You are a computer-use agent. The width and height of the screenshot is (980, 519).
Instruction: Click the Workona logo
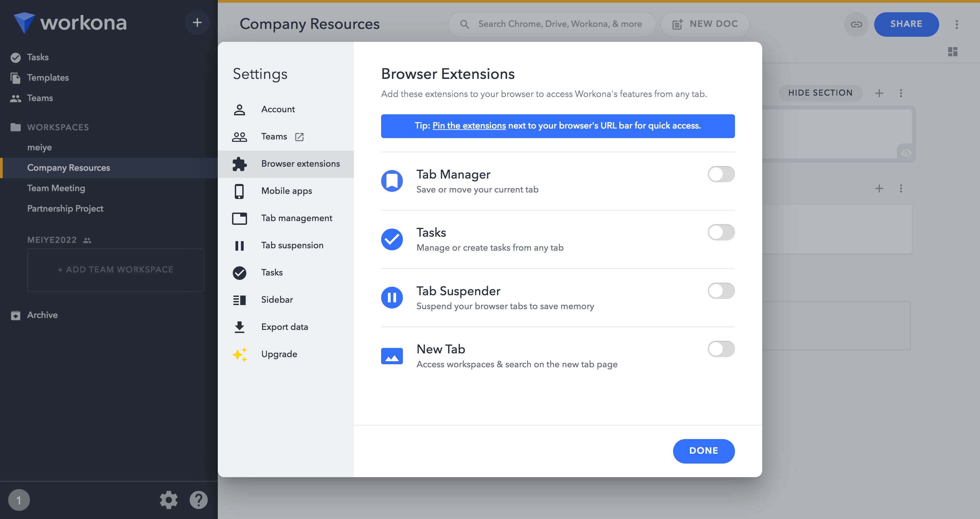tap(70, 23)
